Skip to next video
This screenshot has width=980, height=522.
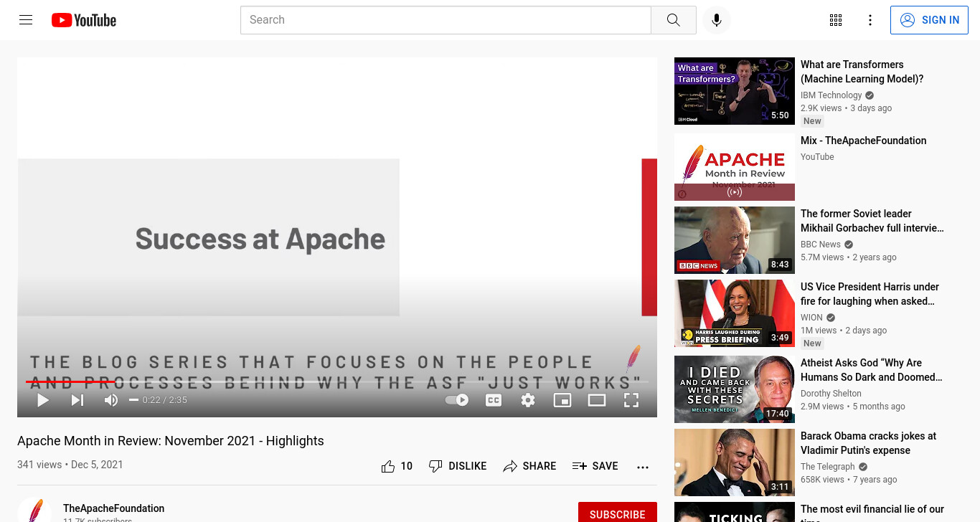pyautogui.click(x=77, y=400)
